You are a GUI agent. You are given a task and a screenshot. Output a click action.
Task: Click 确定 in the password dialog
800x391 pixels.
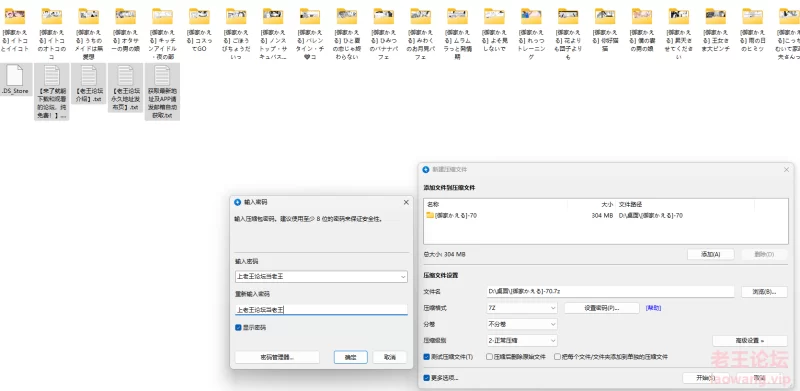pos(351,357)
